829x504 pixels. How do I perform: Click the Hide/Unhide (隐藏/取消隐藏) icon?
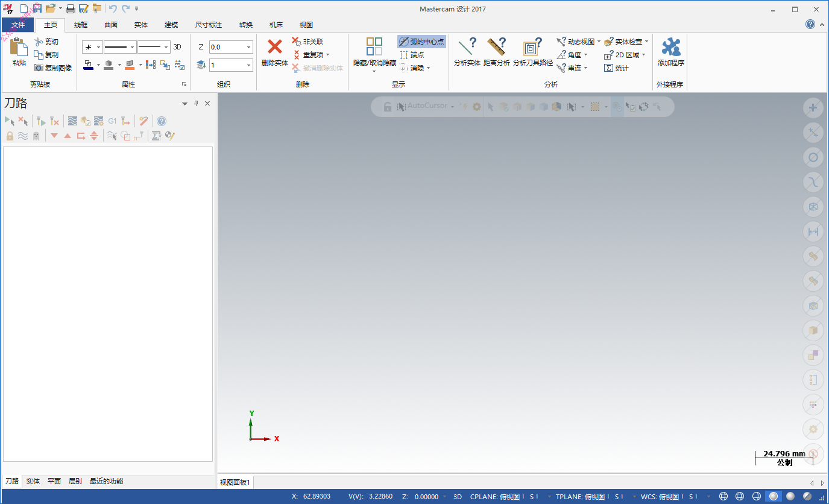coord(374,46)
